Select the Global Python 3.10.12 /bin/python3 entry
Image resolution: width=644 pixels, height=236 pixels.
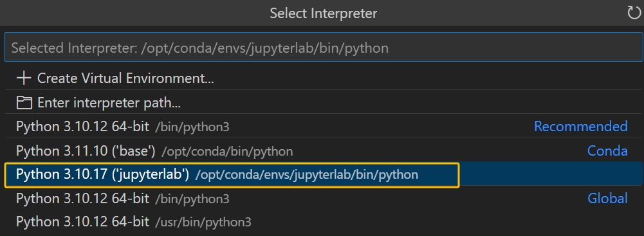[x=324, y=199]
